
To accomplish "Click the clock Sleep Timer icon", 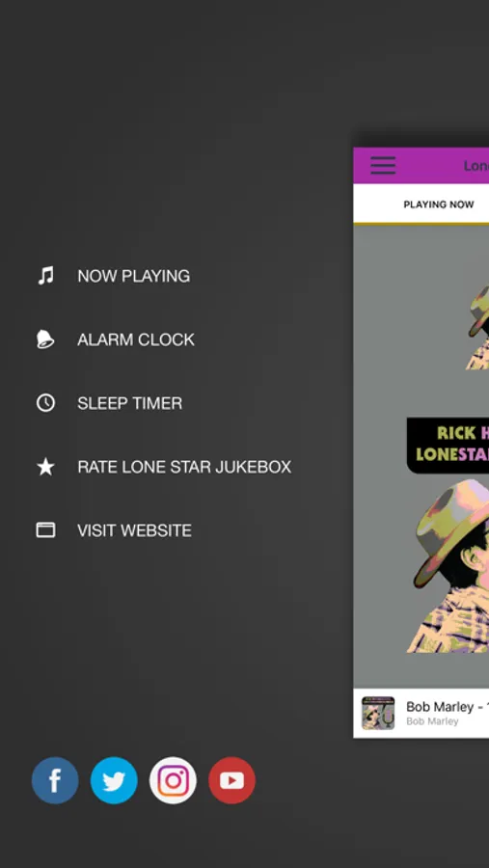I will [45, 402].
